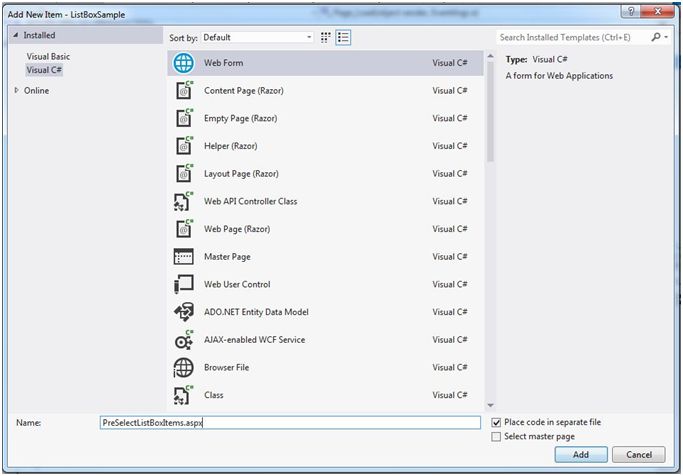Select AJAX-enabled WCF Service name
Image resolution: width=683 pixels, height=476 pixels.
[x=254, y=340]
